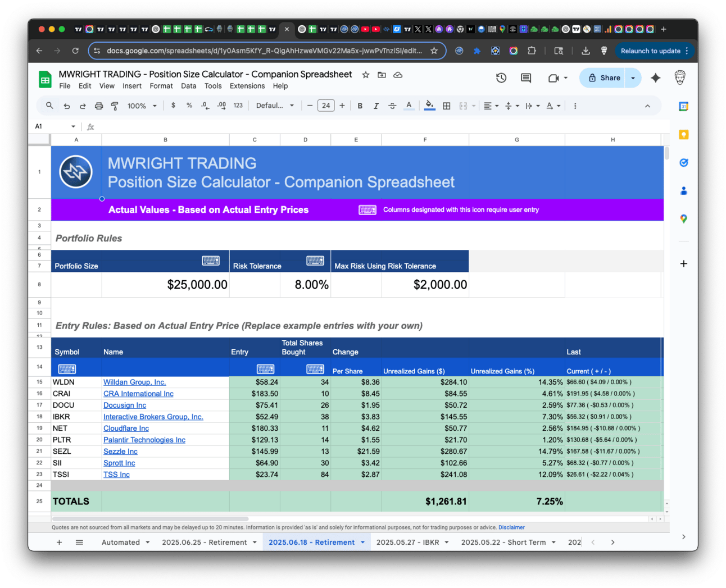
Task: Open the Format menu
Action: click(x=161, y=86)
